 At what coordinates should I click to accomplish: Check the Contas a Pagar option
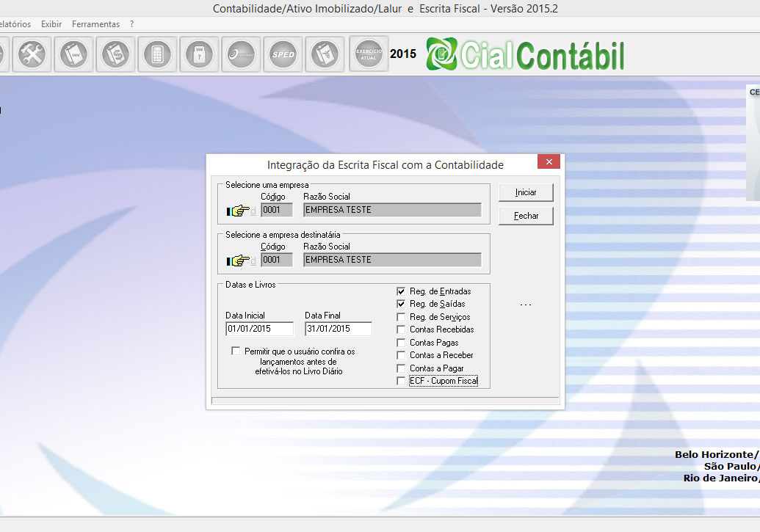click(401, 368)
